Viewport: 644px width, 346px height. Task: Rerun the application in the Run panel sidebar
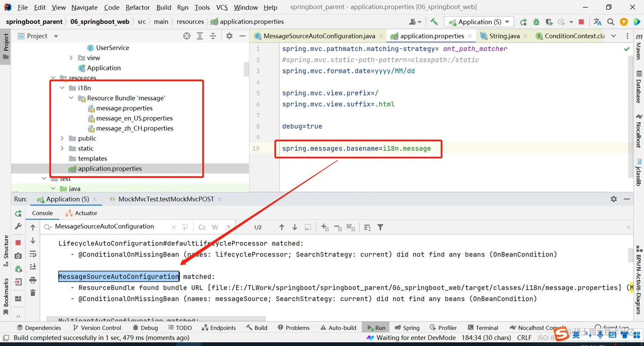click(18, 213)
